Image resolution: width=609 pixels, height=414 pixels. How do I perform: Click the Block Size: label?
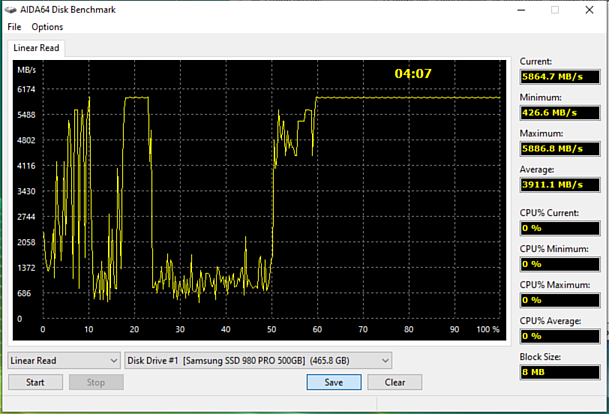coord(540,357)
